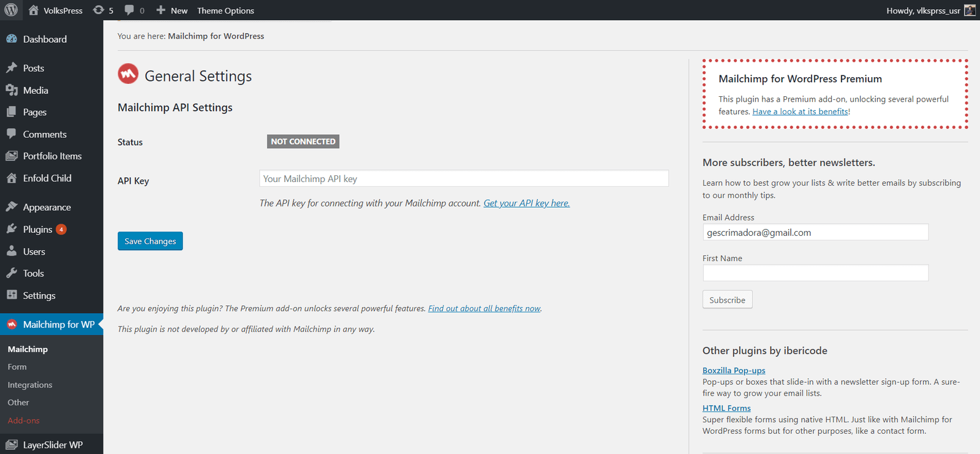This screenshot has height=454, width=980.
Task: Open the Add-ons submenu item
Action: pyautogui.click(x=23, y=420)
